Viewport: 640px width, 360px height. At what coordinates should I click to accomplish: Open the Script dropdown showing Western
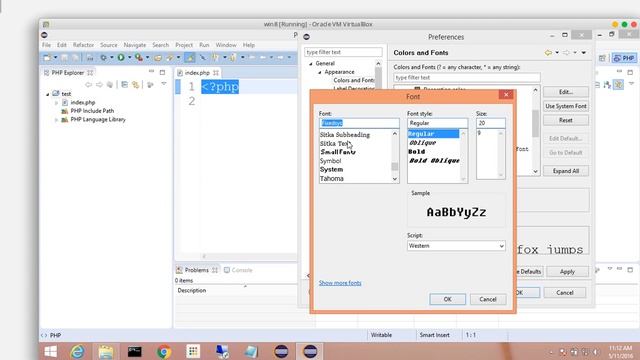click(456, 246)
